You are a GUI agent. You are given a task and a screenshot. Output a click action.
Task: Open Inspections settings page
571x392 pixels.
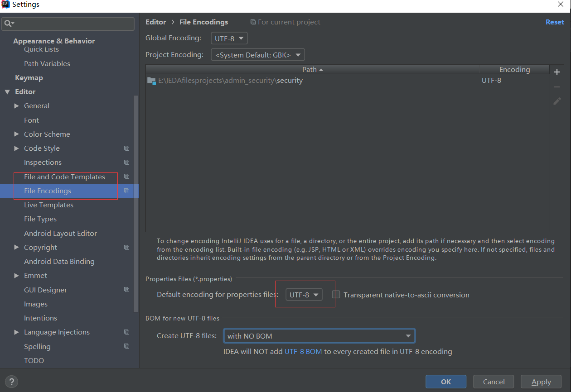(43, 163)
